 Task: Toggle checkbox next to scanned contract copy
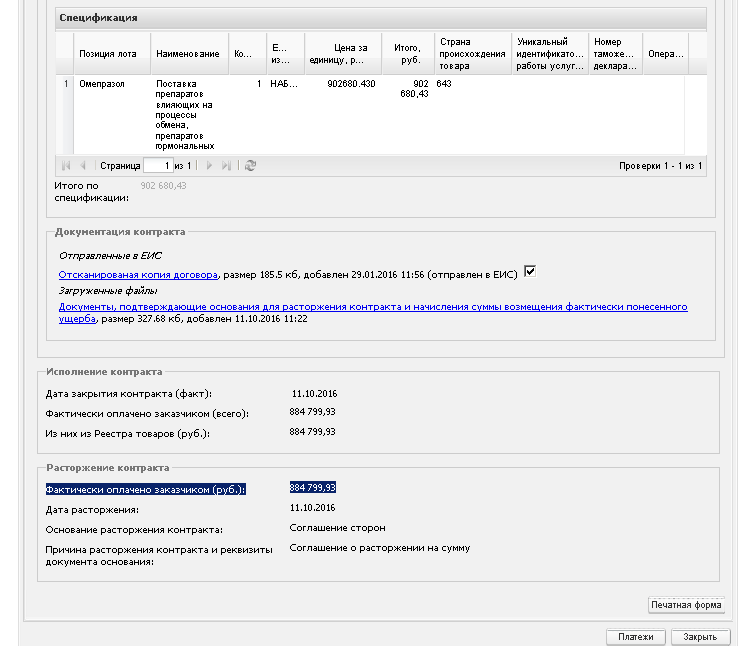(530, 272)
